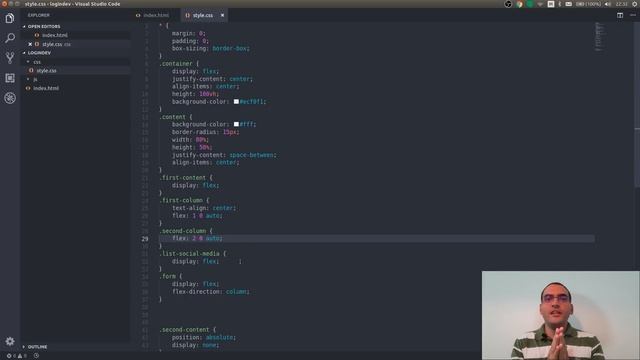
Task: Click the #ecf0f1 color swatch
Action: (x=236, y=102)
